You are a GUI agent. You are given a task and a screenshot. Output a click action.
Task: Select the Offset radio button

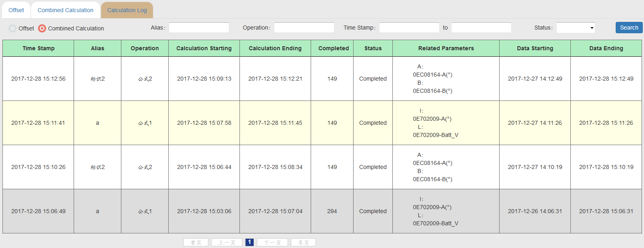[x=13, y=28]
